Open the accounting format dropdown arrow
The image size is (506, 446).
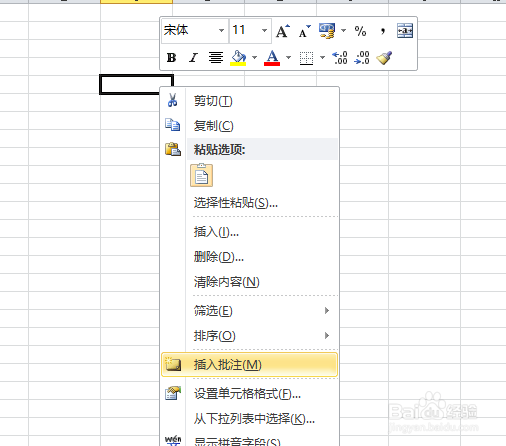343,31
